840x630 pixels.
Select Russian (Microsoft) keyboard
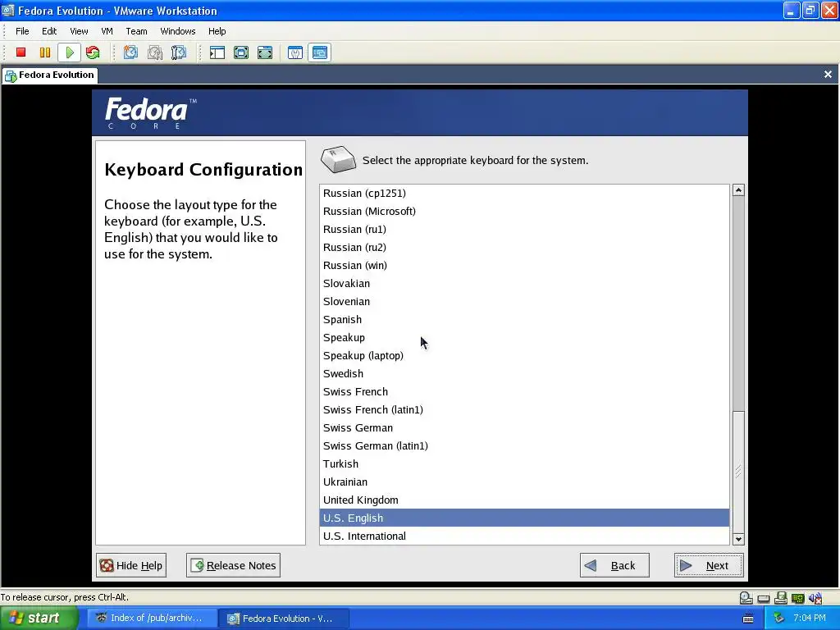524,211
